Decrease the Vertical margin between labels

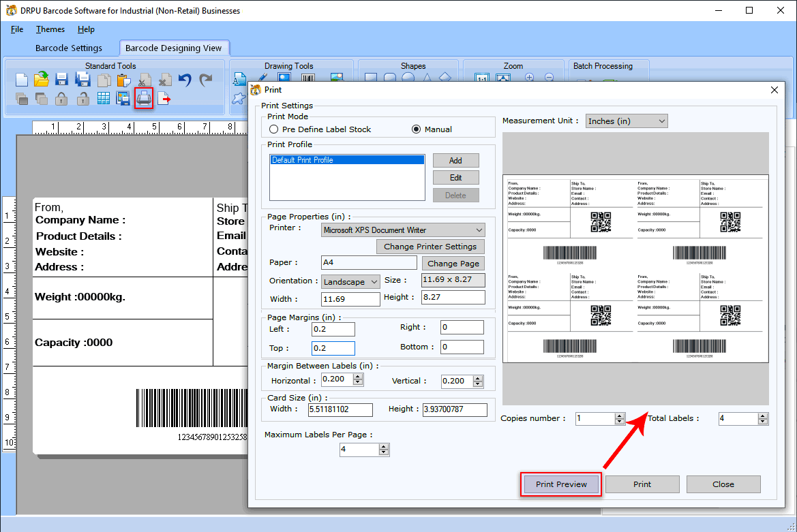(478, 385)
